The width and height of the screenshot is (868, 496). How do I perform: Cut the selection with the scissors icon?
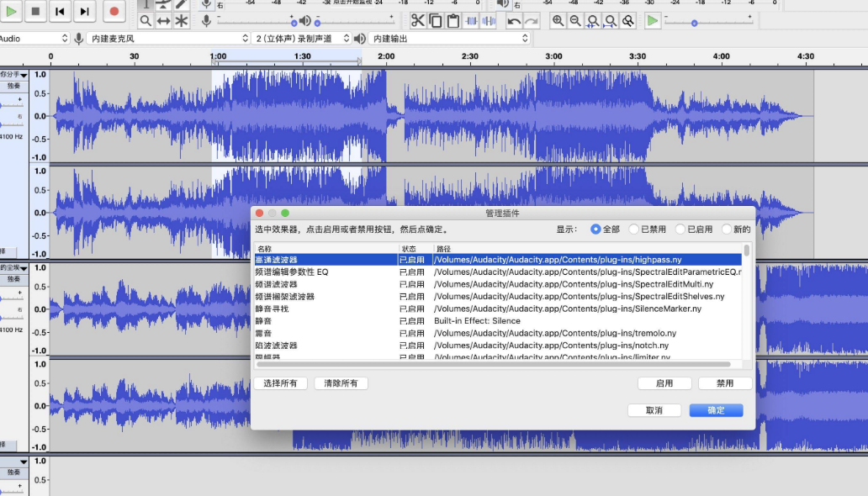point(417,21)
